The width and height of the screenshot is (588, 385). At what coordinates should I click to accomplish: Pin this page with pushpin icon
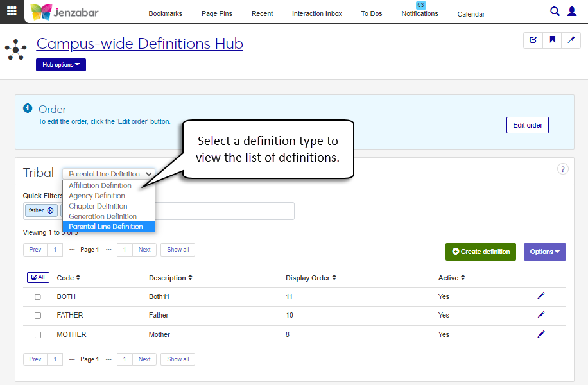571,40
